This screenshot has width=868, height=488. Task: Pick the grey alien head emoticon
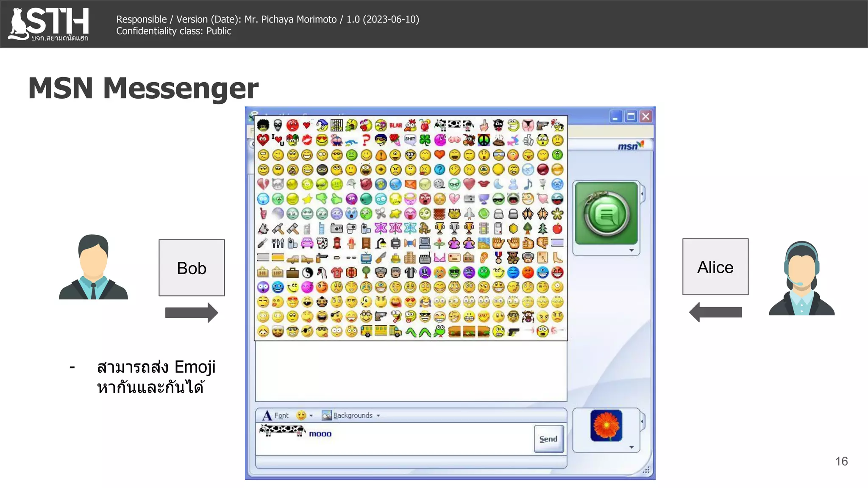coord(278,125)
